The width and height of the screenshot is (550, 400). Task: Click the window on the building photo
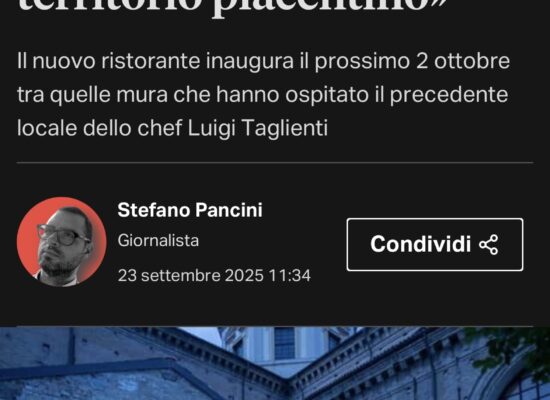284,342
